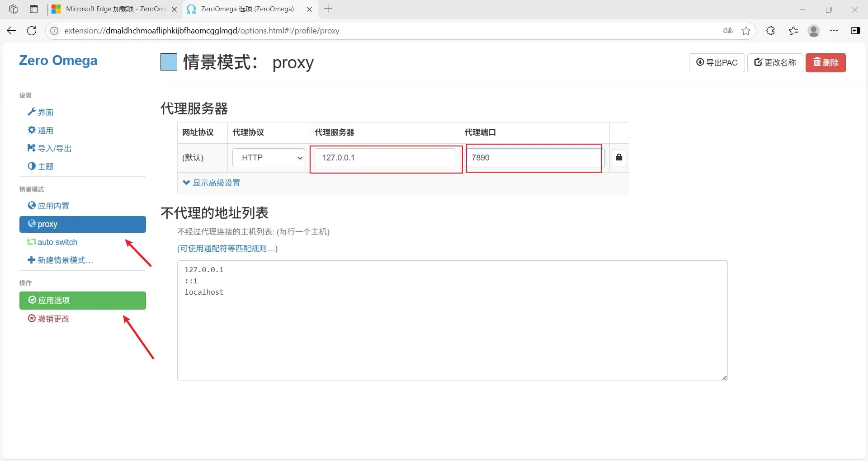The width and height of the screenshot is (868, 461).
Task: Click the 导出PAC export button
Action: click(717, 63)
